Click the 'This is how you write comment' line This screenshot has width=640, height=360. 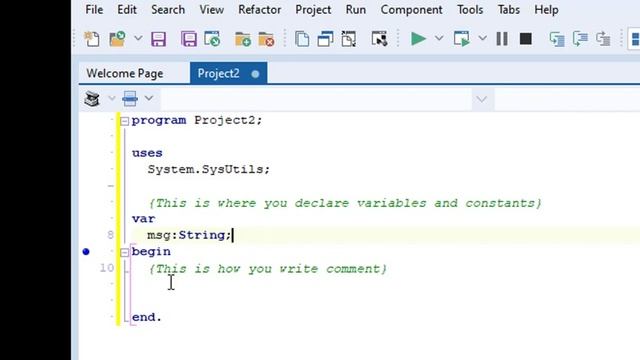[x=267, y=269]
